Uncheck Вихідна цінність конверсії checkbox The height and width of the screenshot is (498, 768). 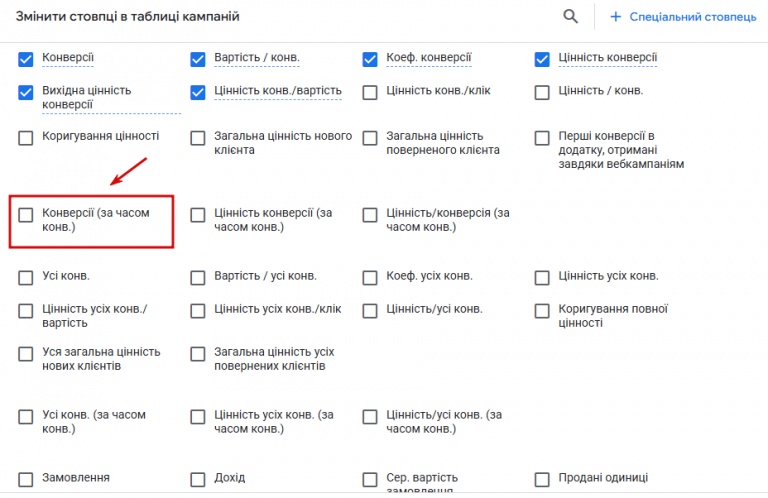click(x=25, y=93)
